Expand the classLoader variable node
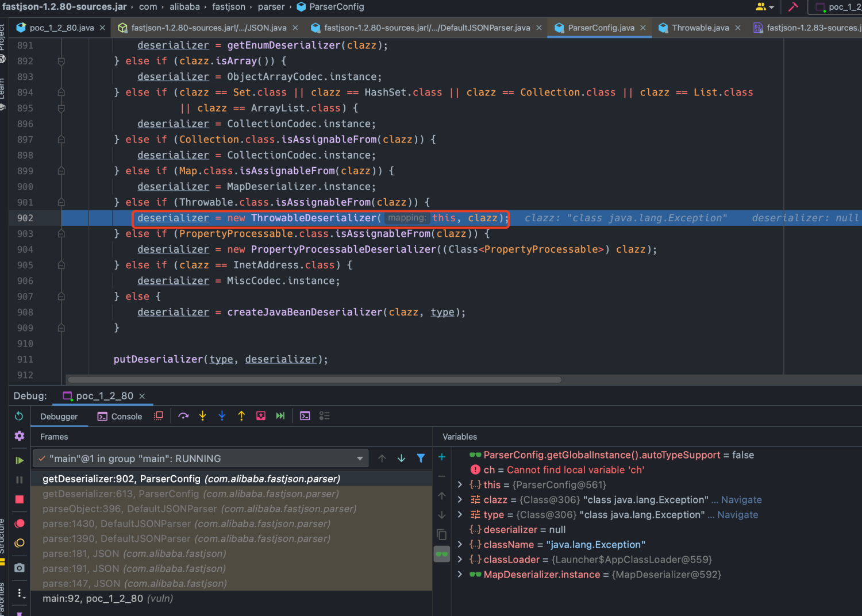The image size is (862, 616). [x=460, y=560]
